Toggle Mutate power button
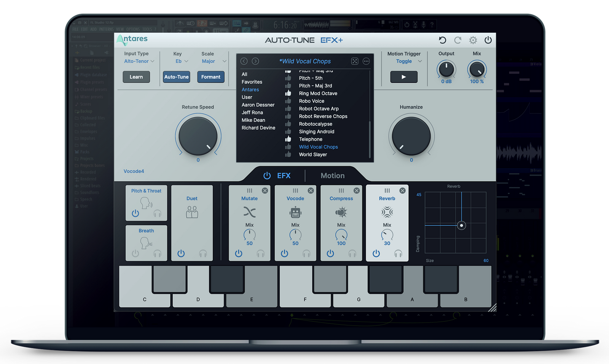 (239, 253)
